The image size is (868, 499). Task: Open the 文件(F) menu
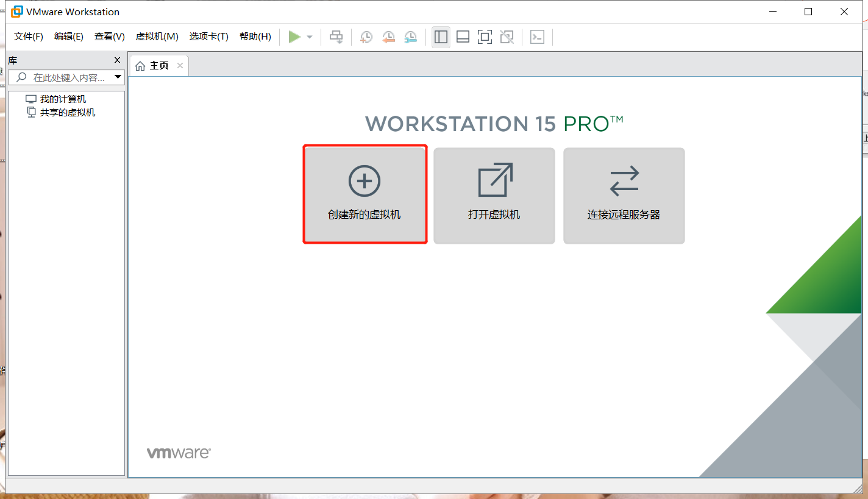click(x=29, y=37)
